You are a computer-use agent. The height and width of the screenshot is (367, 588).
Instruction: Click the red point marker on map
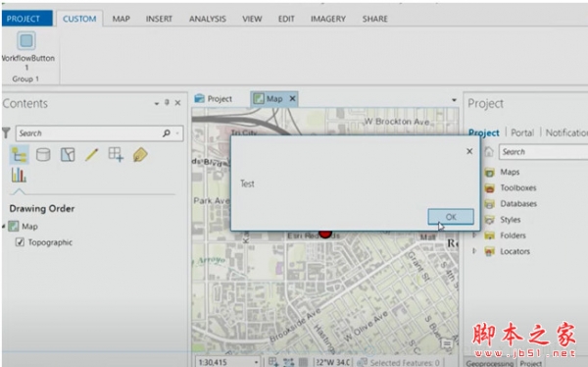(325, 234)
